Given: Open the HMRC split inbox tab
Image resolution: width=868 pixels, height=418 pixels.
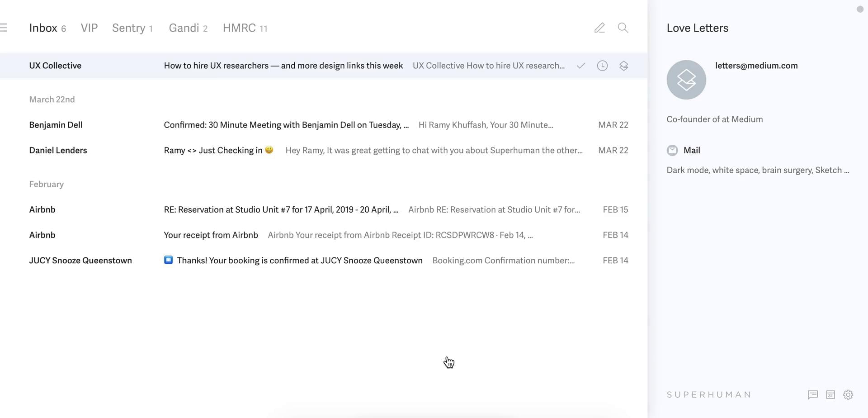Looking at the screenshot, I should point(245,28).
